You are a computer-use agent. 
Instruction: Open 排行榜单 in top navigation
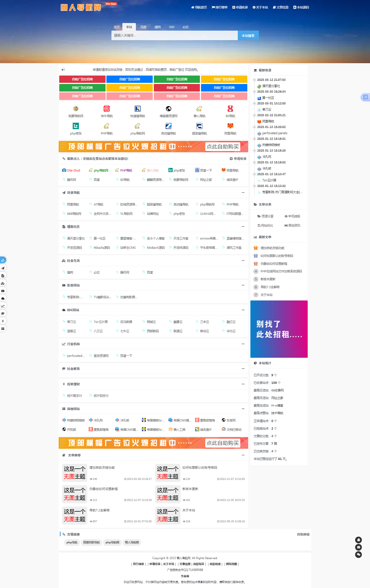pyautogui.click(x=220, y=7)
